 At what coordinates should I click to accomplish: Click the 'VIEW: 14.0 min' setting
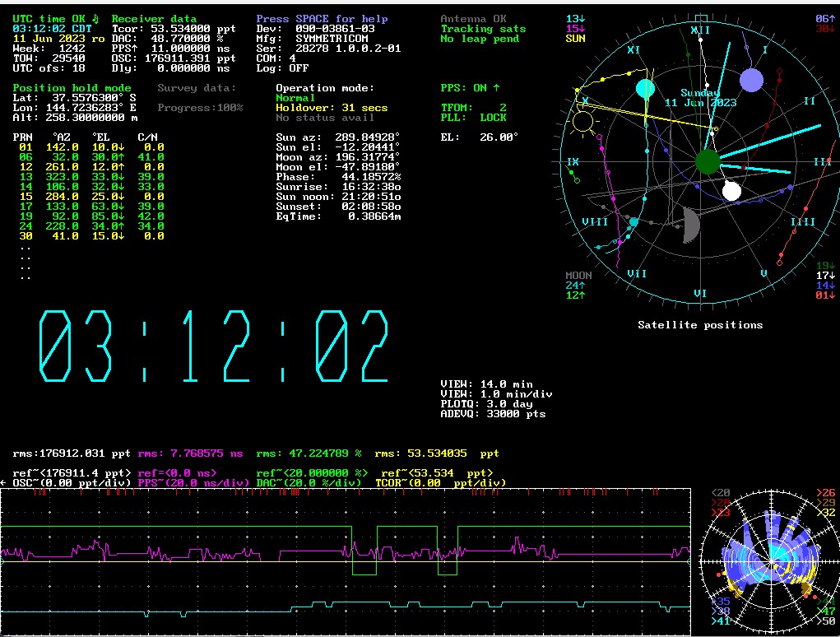[x=486, y=384]
